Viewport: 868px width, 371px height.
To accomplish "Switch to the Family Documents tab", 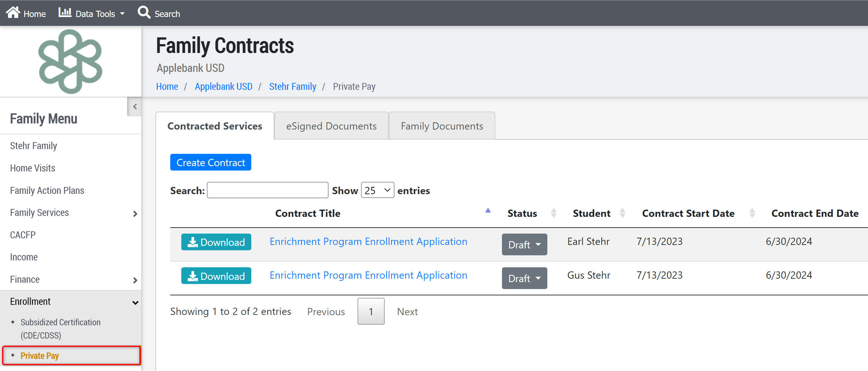I will (x=441, y=126).
